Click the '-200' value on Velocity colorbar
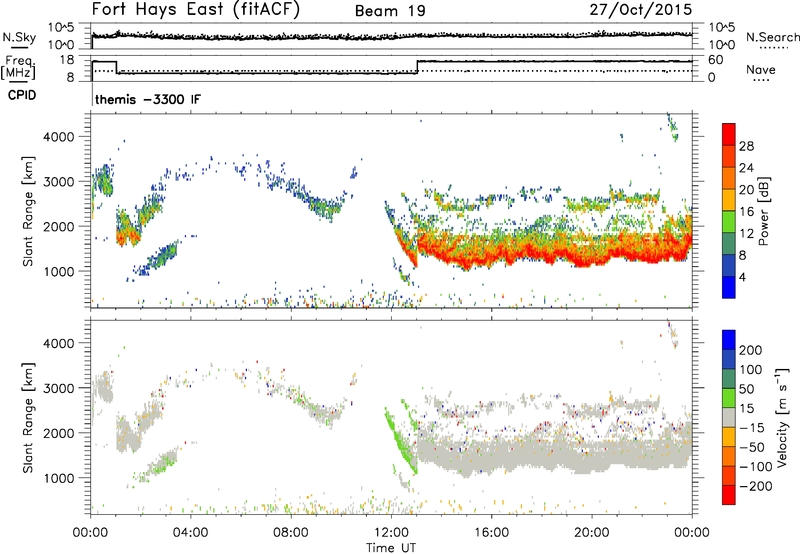 (755, 486)
